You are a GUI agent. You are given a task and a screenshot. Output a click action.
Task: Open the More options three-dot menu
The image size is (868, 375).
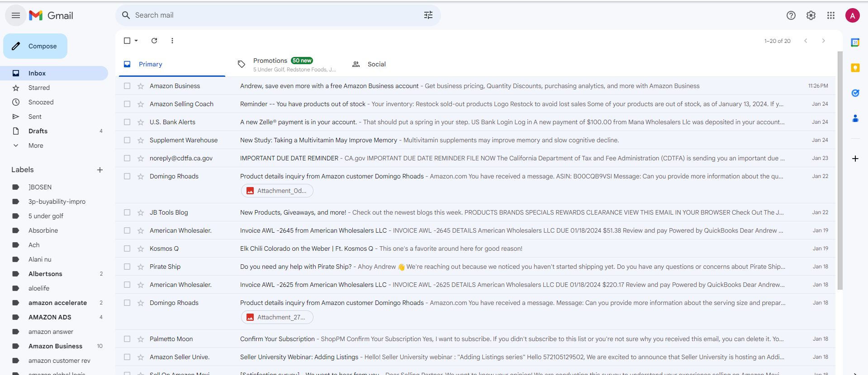click(172, 41)
